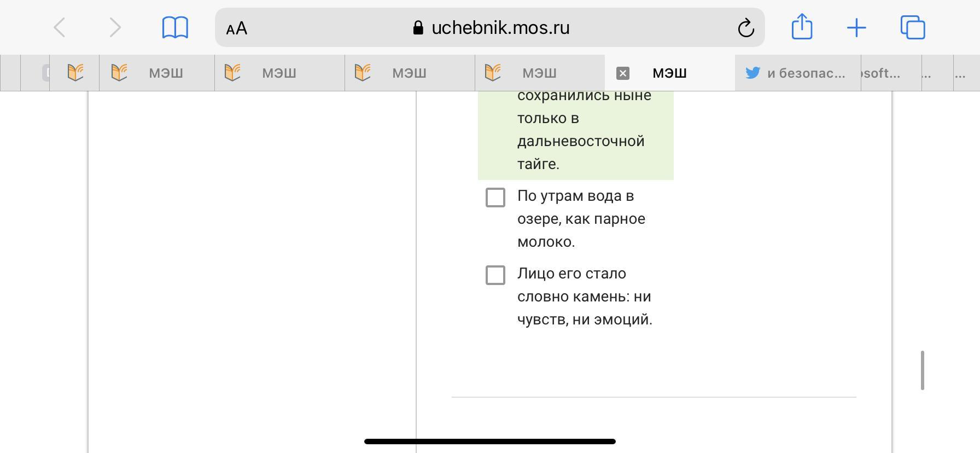Viewport: 980px width, 453px height.
Task: Open the Share sheet icon
Action: click(x=802, y=27)
